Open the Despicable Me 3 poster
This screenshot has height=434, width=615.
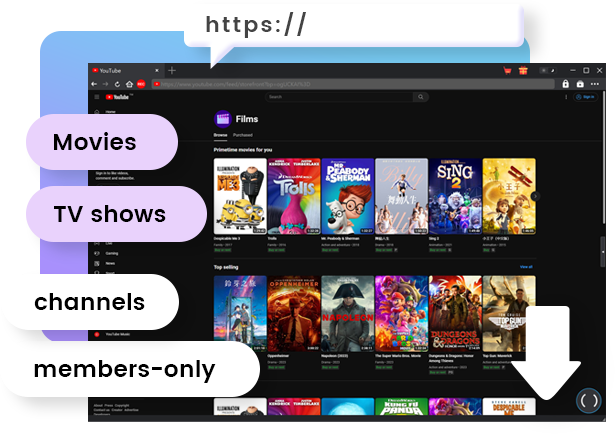point(240,196)
